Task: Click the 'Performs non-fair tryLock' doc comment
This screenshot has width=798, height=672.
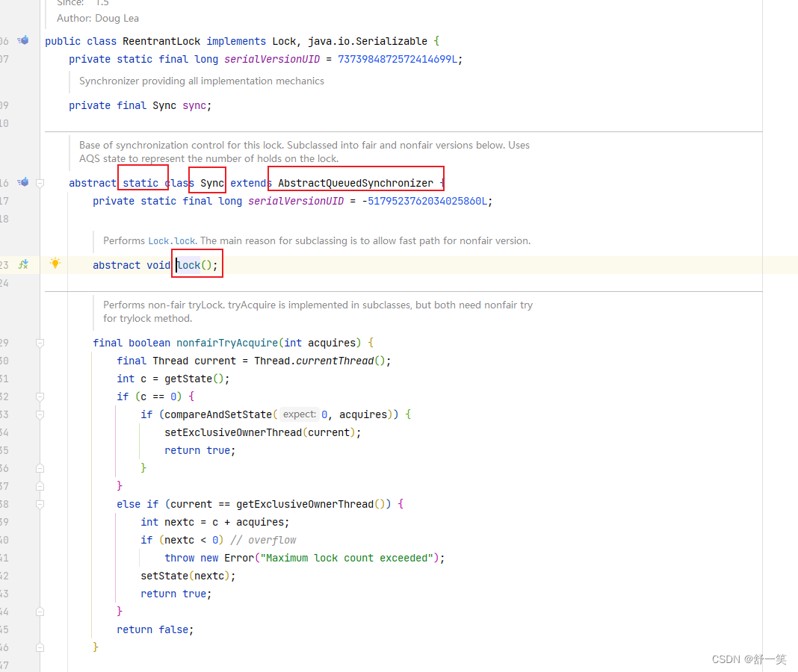Action: tap(318, 311)
